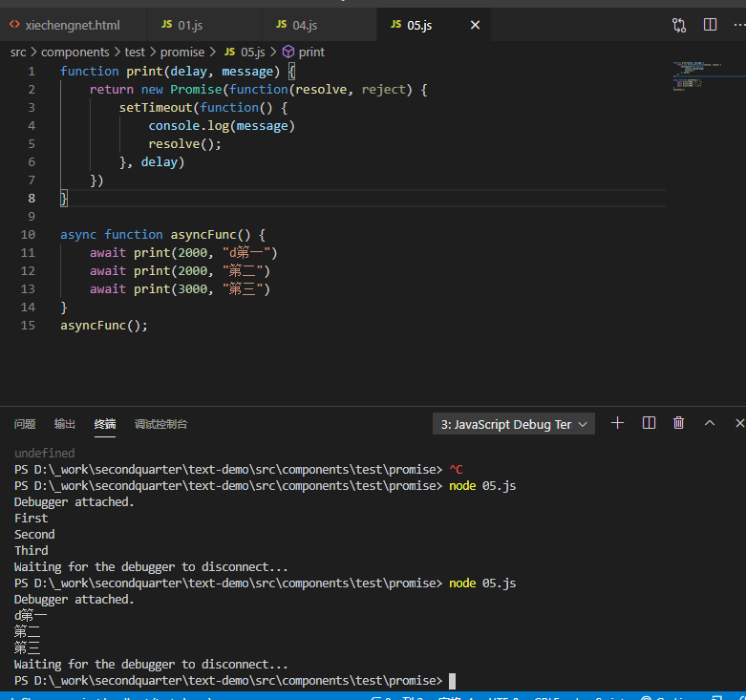746x700 pixels.
Task: Select the 输出 (Output) panel tab
Action: tap(65, 424)
